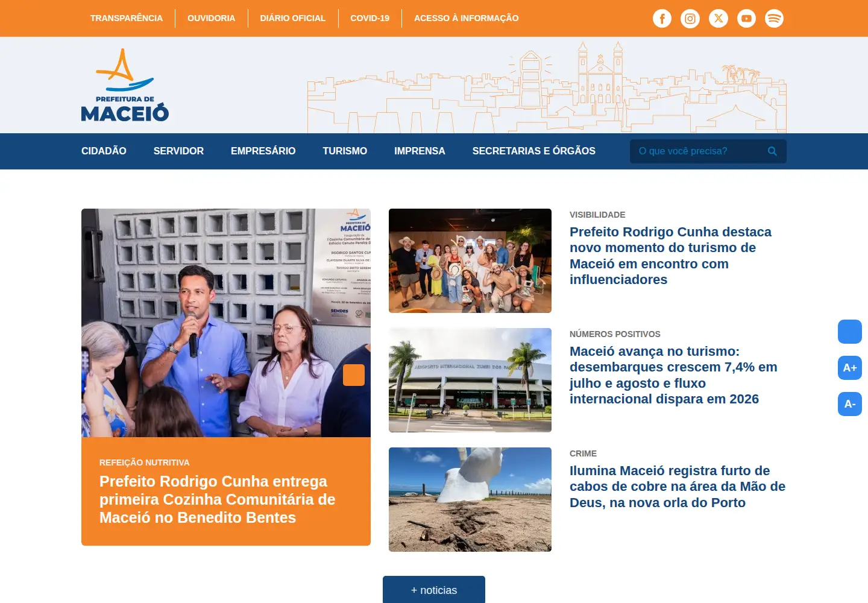This screenshot has height=603, width=868.
Task: Increase font size with A+ button
Action: [x=850, y=368]
